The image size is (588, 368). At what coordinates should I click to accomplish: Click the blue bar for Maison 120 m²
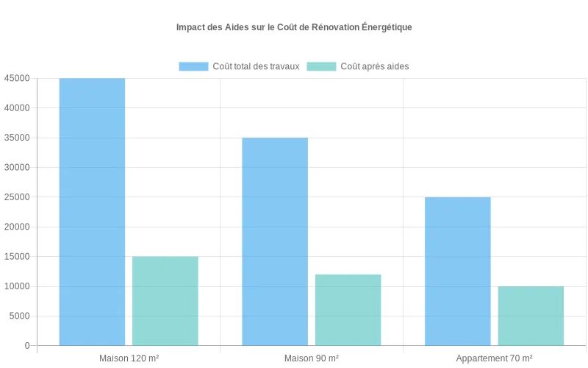pyautogui.click(x=92, y=212)
